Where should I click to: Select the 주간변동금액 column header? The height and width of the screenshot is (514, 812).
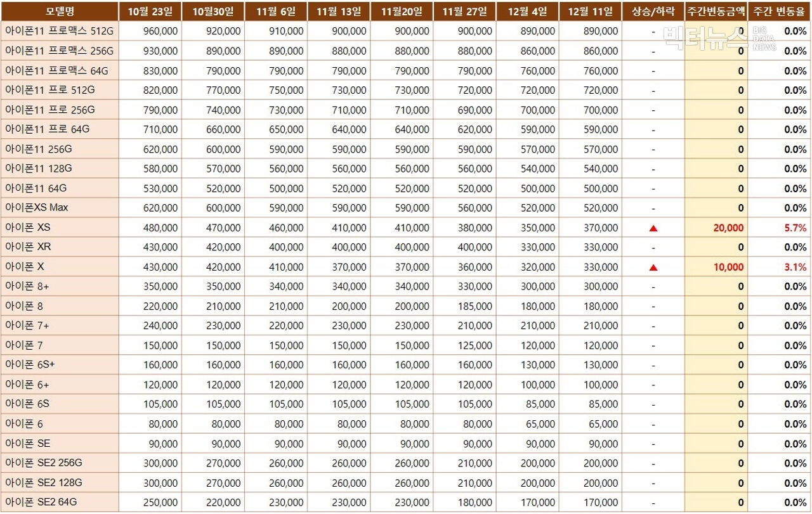(x=716, y=11)
